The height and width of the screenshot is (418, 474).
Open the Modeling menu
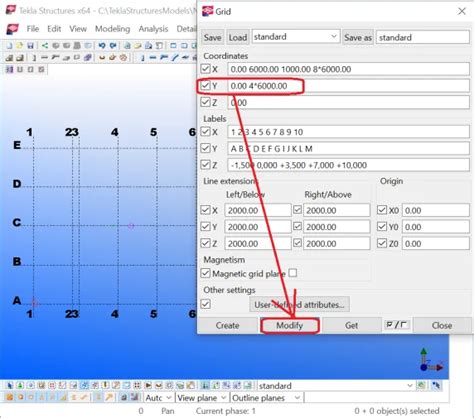(113, 29)
